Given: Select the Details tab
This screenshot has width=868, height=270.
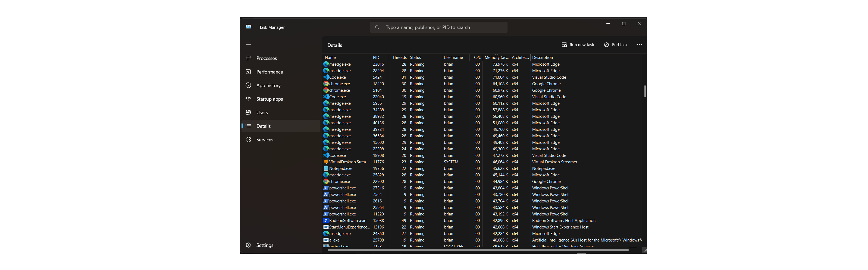Looking at the screenshot, I should tap(281, 126).
